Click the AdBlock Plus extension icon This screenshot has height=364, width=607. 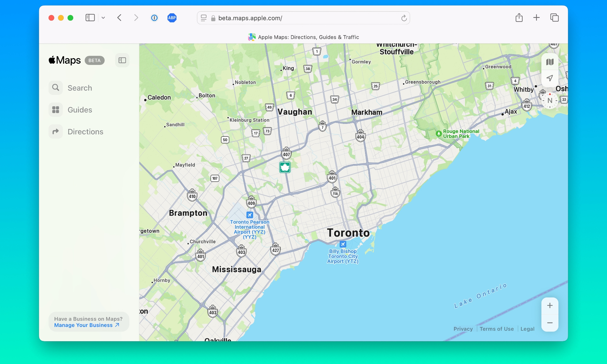172,18
